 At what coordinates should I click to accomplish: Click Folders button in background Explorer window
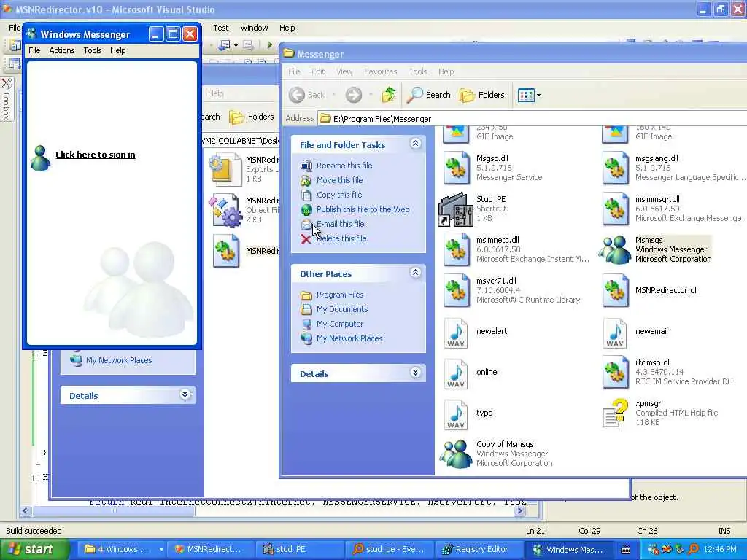tap(252, 117)
